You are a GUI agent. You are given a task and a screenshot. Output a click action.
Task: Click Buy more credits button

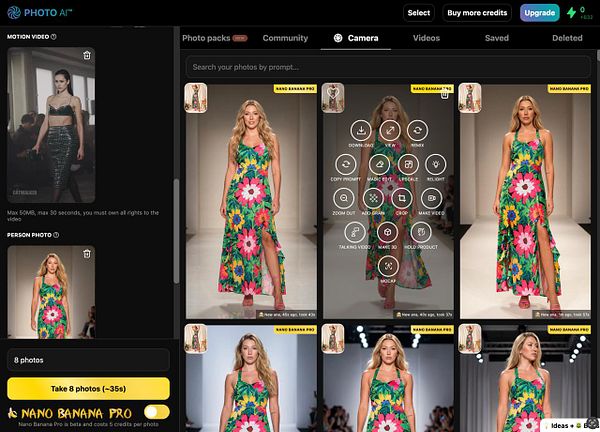pyautogui.click(x=477, y=13)
